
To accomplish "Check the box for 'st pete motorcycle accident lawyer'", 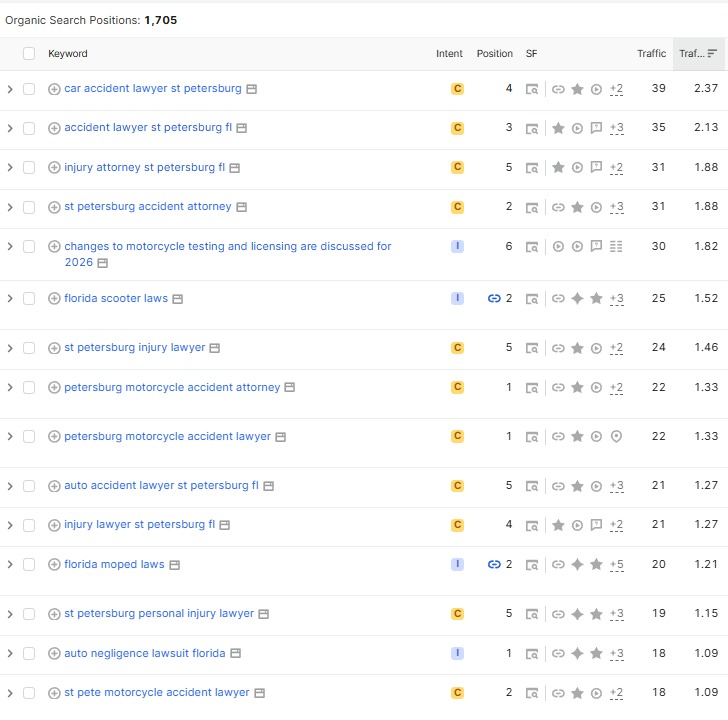I will (x=29, y=693).
